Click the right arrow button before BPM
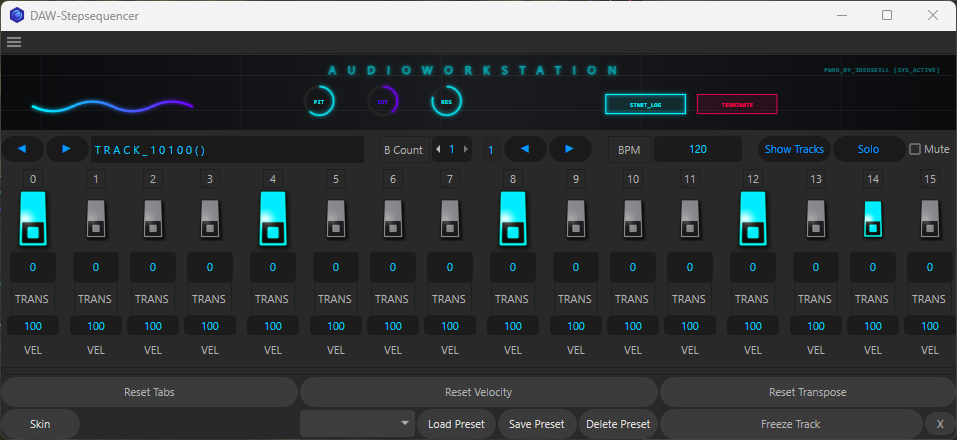The image size is (957, 440). pyautogui.click(x=570, y=149)
